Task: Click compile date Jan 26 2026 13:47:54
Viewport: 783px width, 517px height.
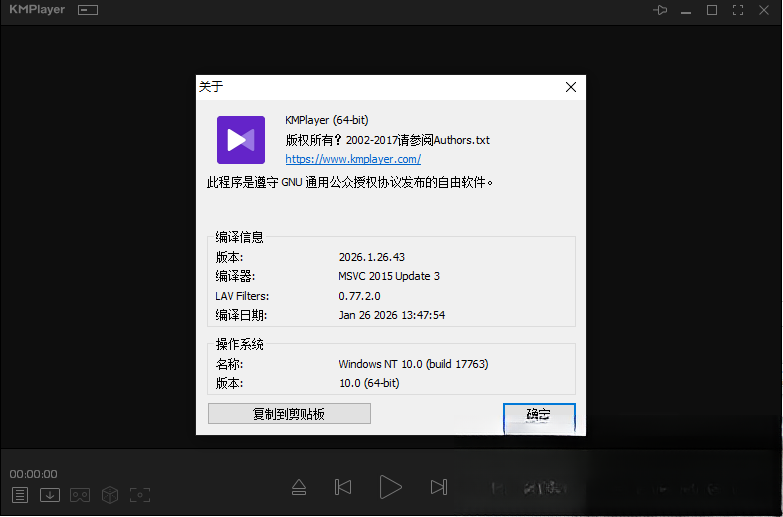Action: click(x=392, y=315)
